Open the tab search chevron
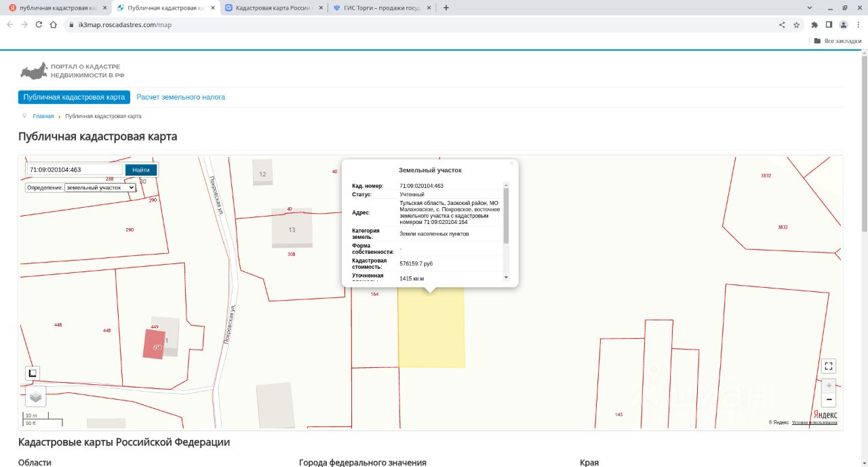The width and height of the screenshot is (868, 467). (x=810, y=7)
